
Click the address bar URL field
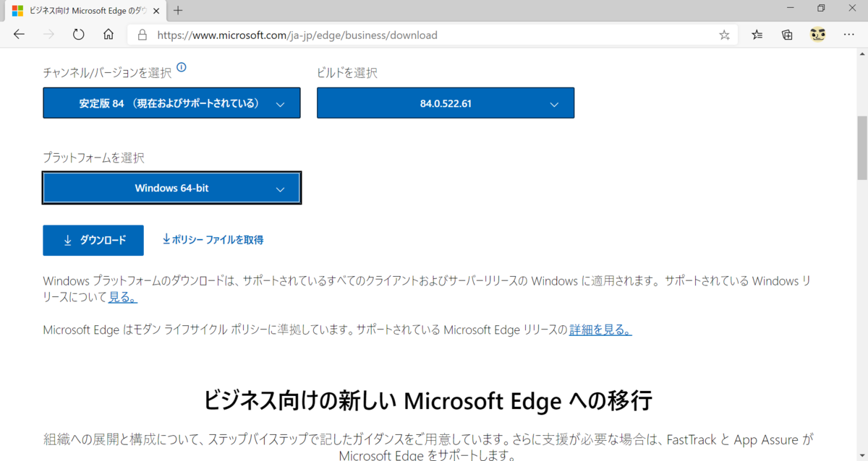(434, 35)
